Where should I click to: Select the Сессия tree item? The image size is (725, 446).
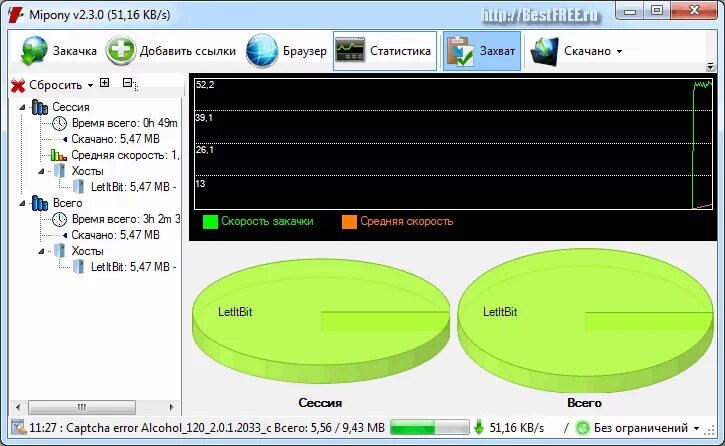[x=70, y=107]
